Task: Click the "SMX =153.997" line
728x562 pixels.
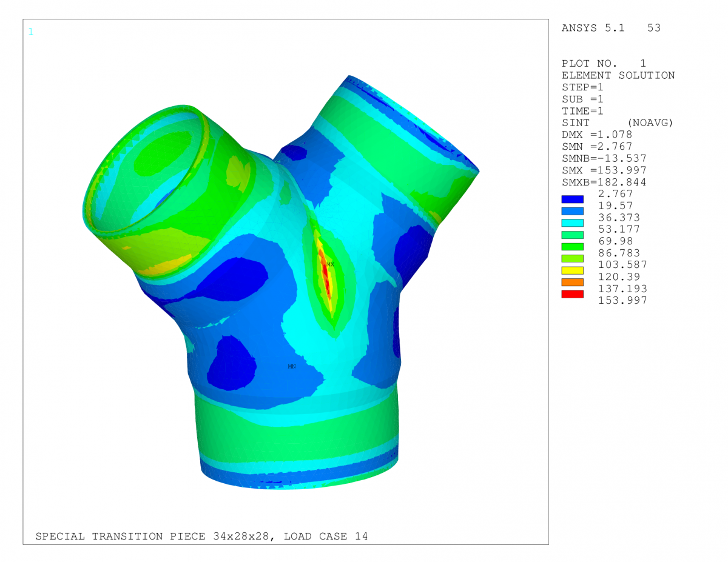Action: click(604, 170)
